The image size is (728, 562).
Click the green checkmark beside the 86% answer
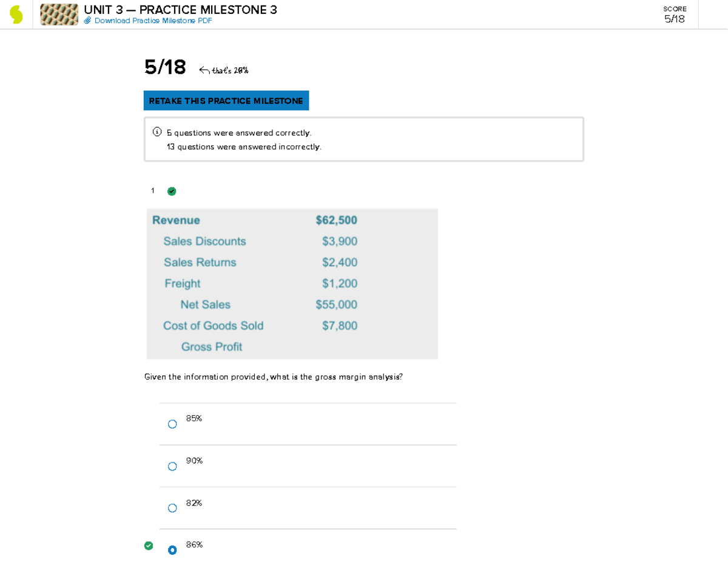coord(149,546)
